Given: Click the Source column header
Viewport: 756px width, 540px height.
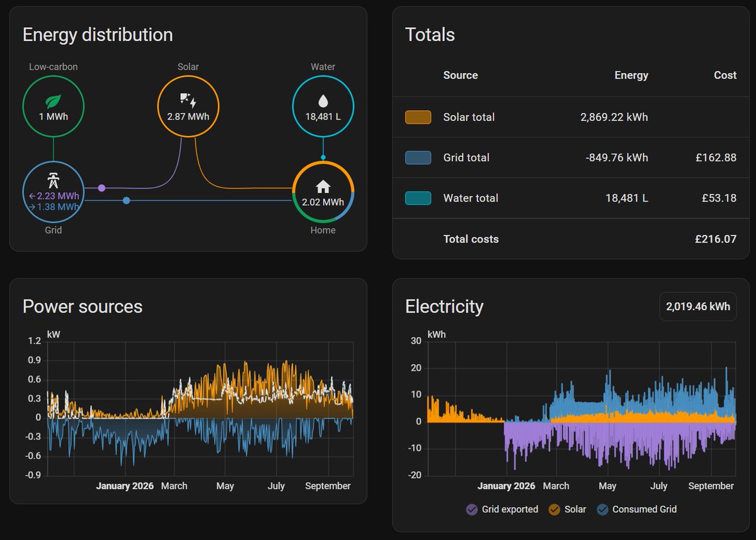Looking at the screenshot, I should 461,75.
